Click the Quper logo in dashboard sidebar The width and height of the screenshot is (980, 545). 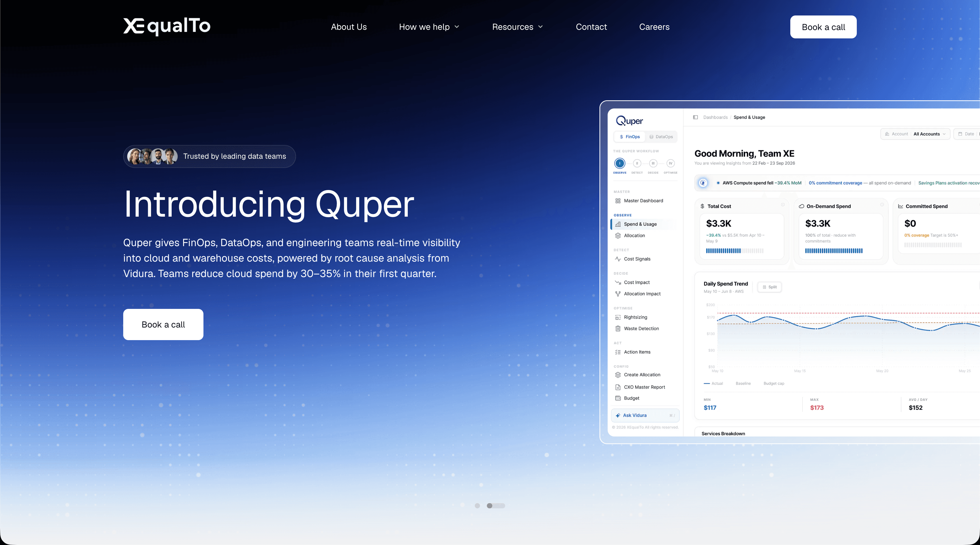(629, 121)
